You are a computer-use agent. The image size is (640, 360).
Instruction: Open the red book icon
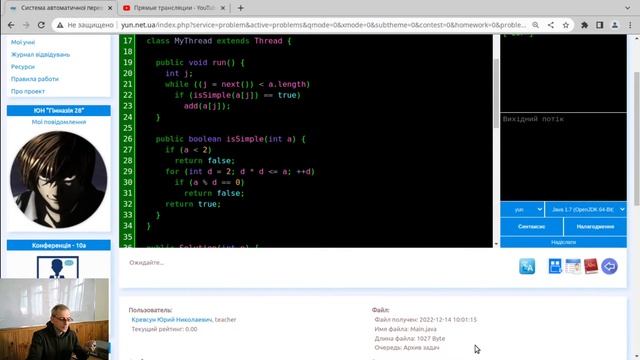point(591,266)
